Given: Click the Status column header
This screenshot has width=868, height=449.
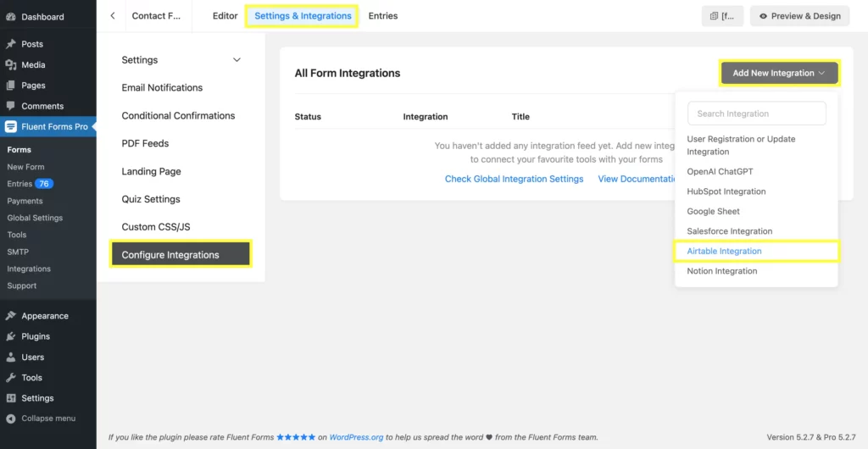Looking at the screenshot, I should click(308, 117).
